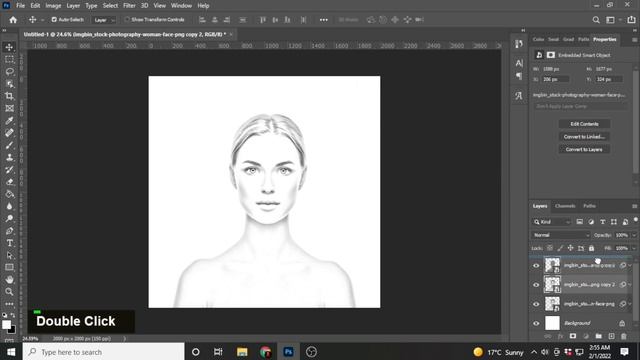Click the background color swatch
Image resolution: width=640 pixels, height=360 pixels.
point(13,331)
